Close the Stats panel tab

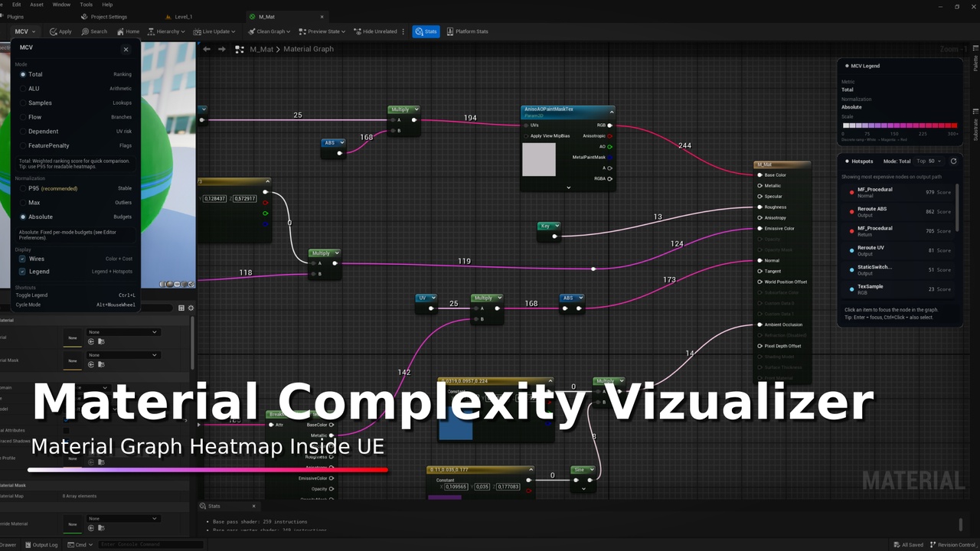click(x=254, y=506)
